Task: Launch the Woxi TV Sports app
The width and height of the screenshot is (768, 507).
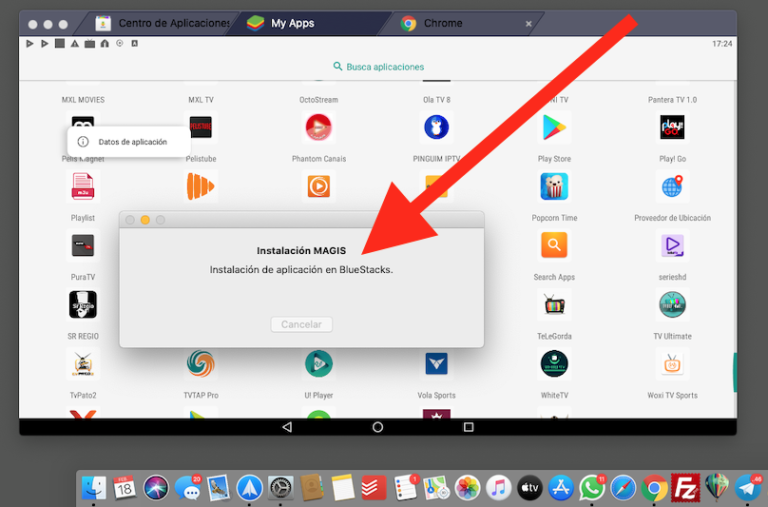Action: click(x=672, y=363)
